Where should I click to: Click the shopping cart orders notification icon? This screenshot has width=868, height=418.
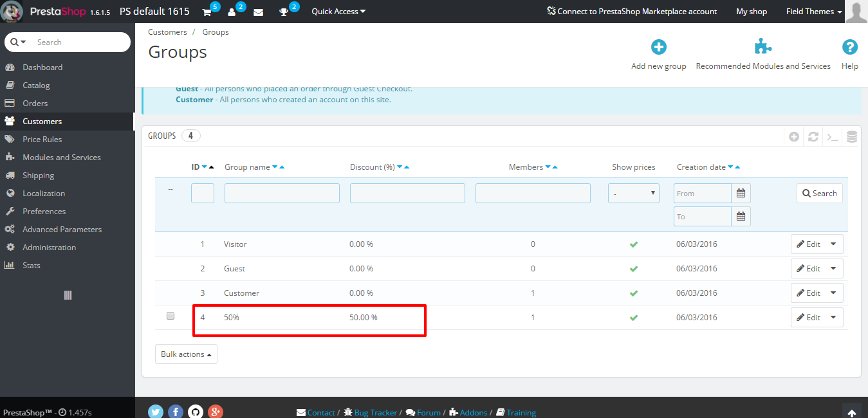pyautogui.click(x=207, y=12)
